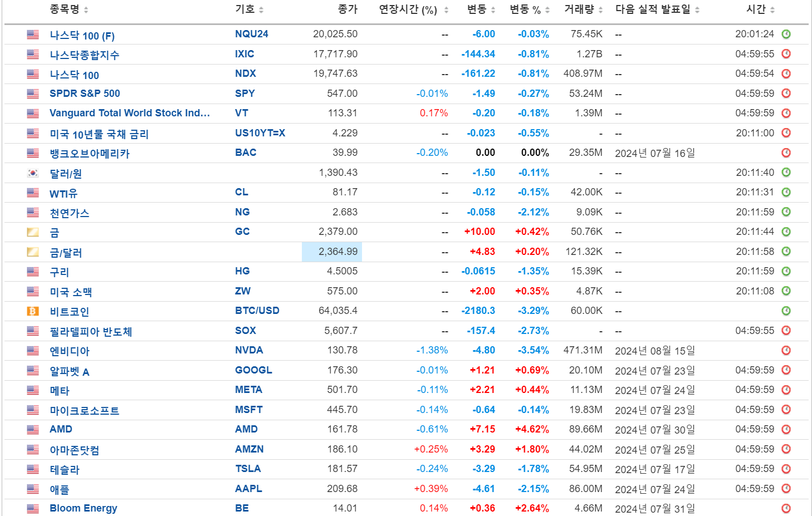The width and height of the screenshot is (812, 516).
Task: Sort by 변동 column header
Action: click(x=481, y=9)
